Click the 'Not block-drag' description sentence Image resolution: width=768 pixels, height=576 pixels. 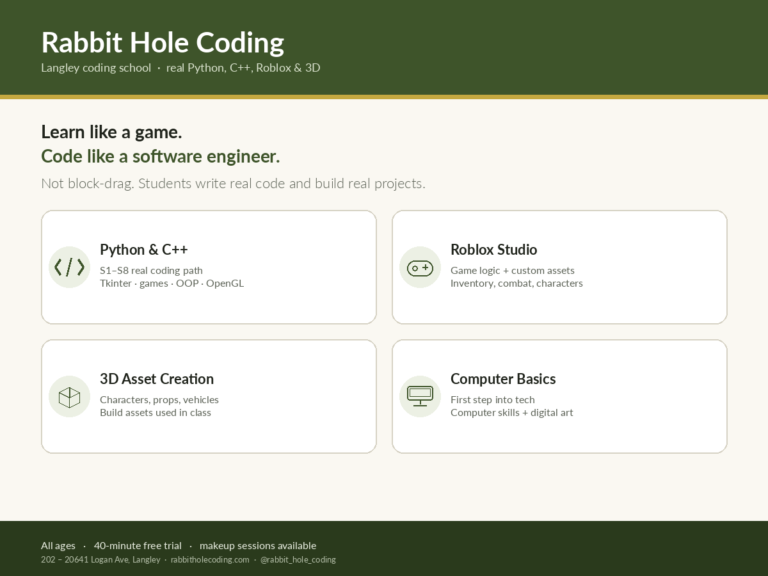[233, 184]
